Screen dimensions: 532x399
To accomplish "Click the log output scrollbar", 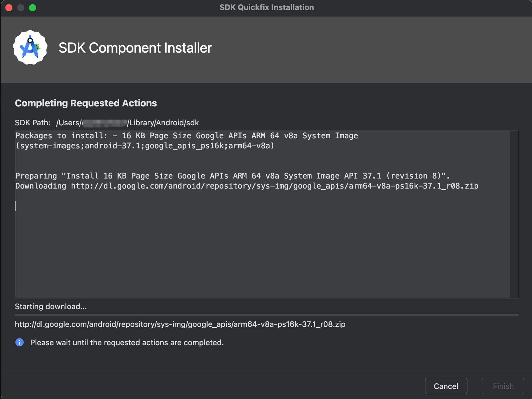I will pyautogui.click(x=514, y=214).
